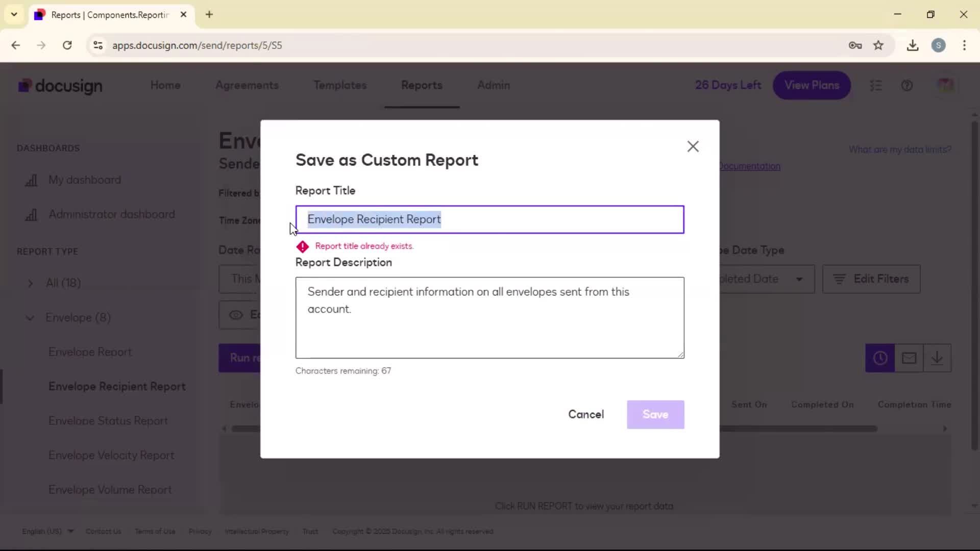Go back in browser history
The width and height of the screenshot is (980, 551).
click(16, 45)
